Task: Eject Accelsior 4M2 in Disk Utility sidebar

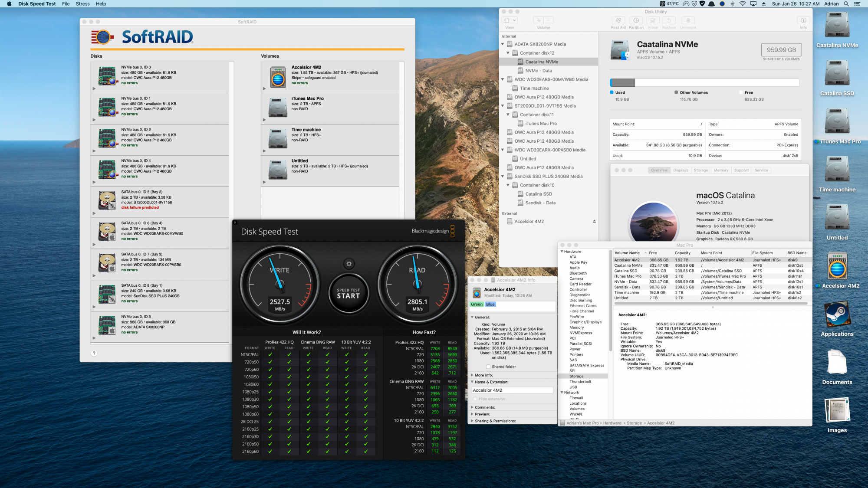Action: coord(594,222)
